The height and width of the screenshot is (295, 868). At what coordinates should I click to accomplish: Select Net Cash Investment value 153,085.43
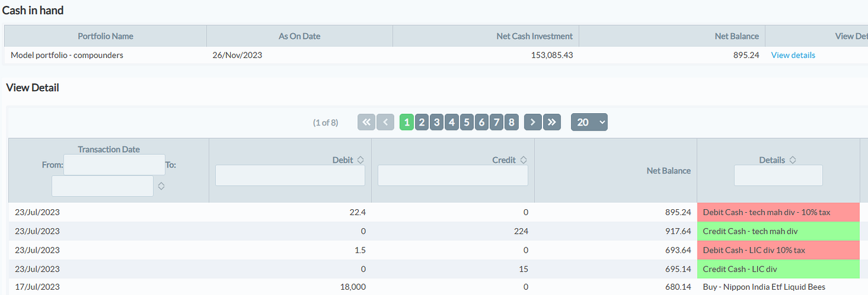click(552, 55)
